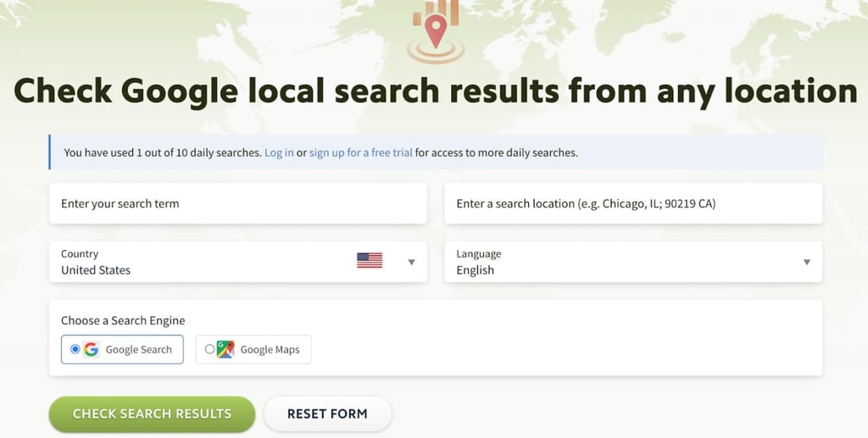The image size is (868, 438).
Task: Click the Google Maps logo icon
Action: click(x=225, y=350)
